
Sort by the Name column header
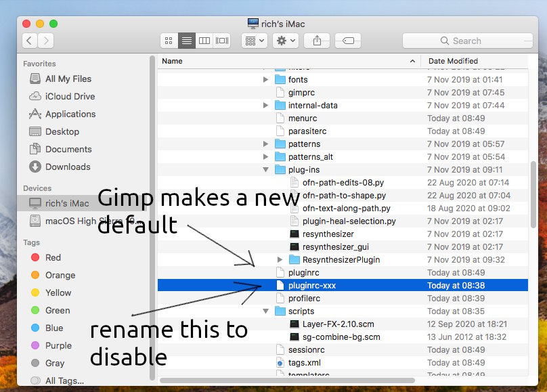[x=289, y=61]
